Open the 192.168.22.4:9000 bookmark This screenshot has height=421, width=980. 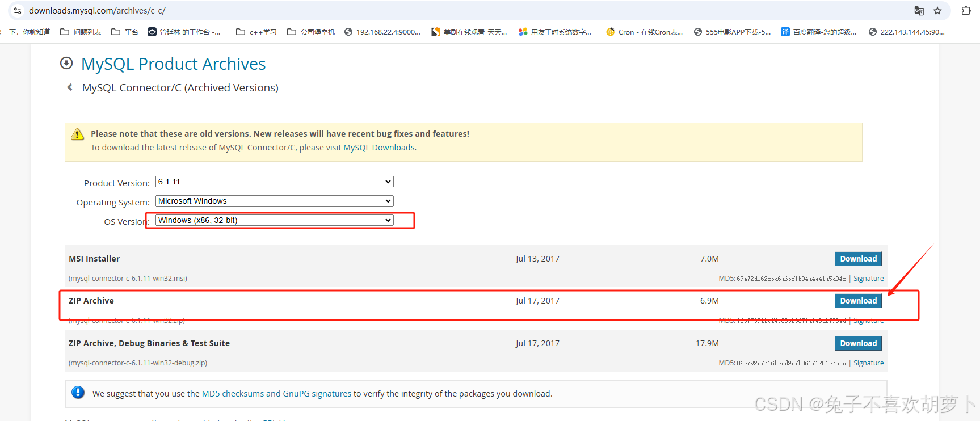(382, 32)
